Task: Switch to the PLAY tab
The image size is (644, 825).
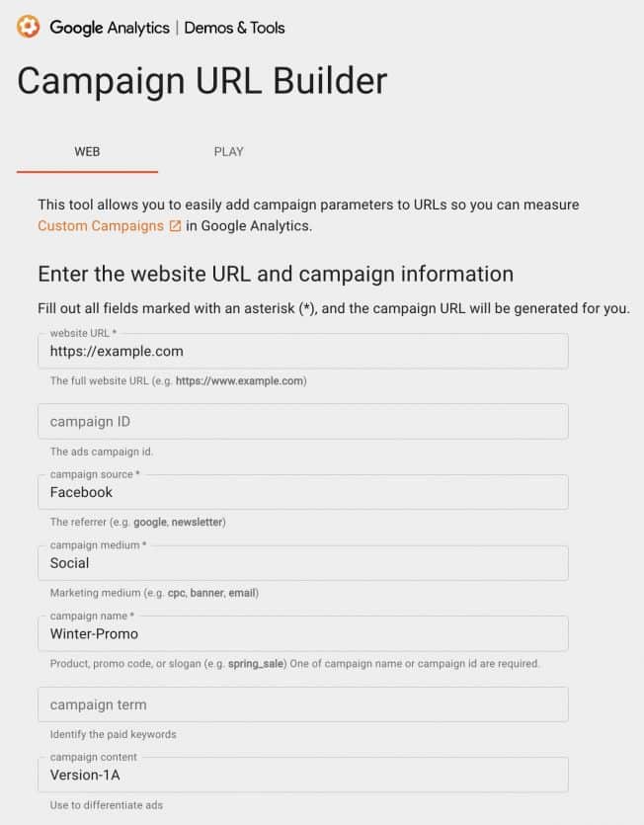Action: click(228, 151)
